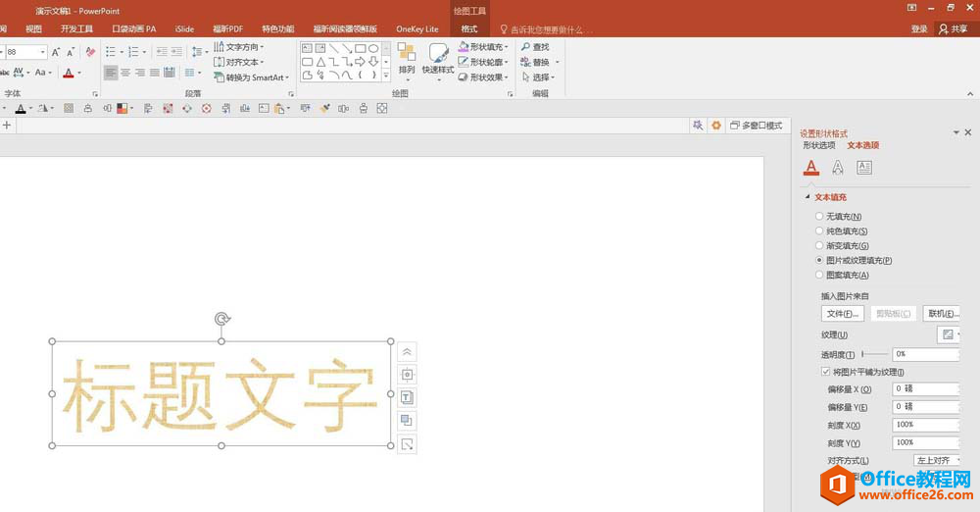Click the Arrange (排列) icon
Viewport: 980px width, 512px height.
[406, 55]
